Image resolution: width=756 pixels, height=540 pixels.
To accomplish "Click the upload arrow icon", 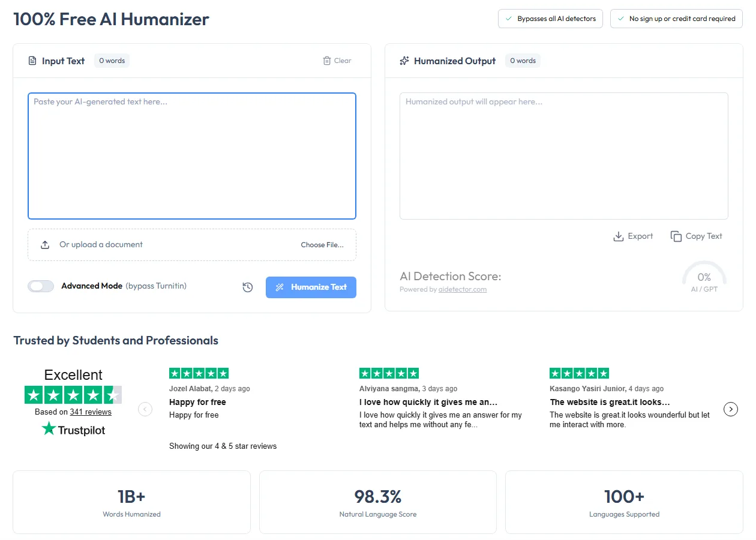I will (x=45, y=245).
